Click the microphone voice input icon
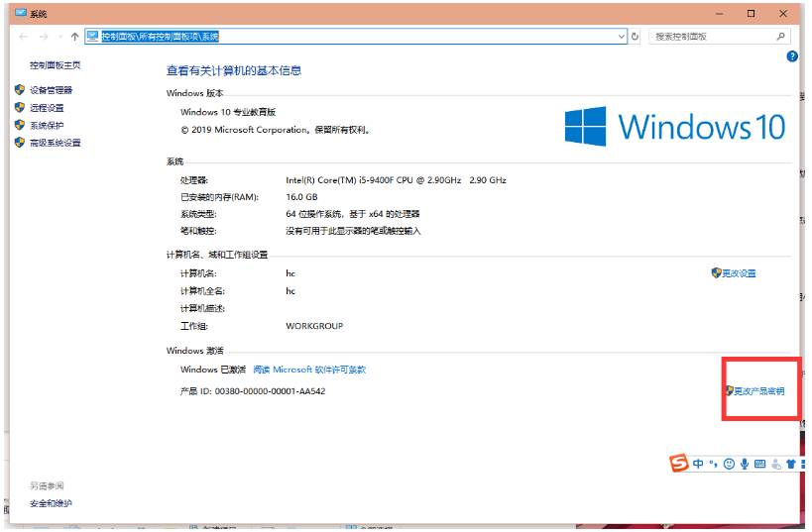 point(745,463)
